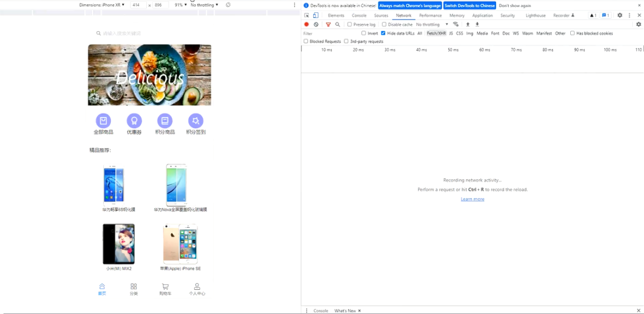Tick the Blocked Requests checkbox

pyautogui.click(x=305, y=41)
